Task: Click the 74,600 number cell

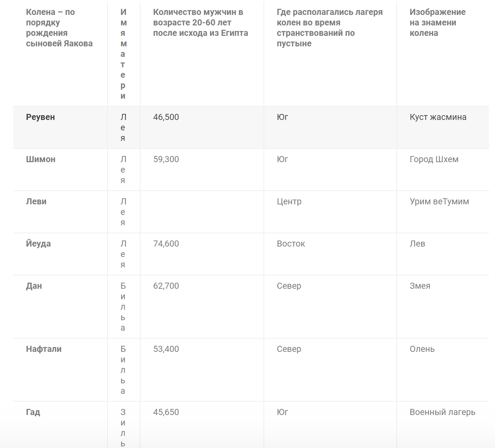Action: (x=166, y=244)
